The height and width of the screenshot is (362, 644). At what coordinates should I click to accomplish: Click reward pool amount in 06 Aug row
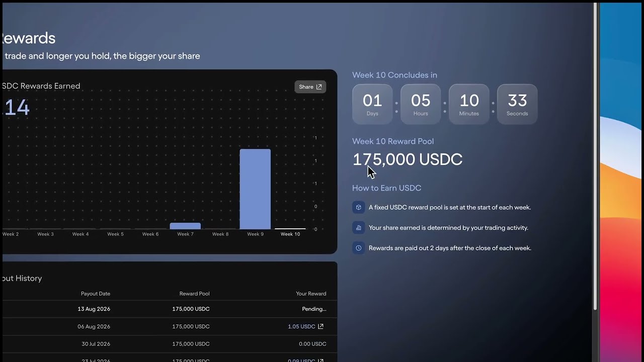click(x=191, y=326)
